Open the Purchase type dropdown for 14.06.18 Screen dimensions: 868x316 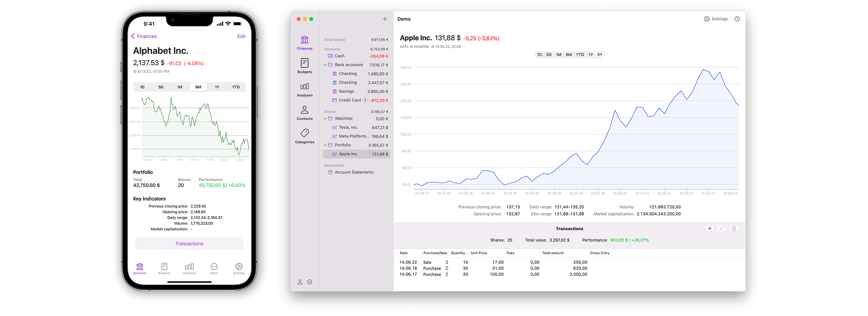[x=447, y=268]
